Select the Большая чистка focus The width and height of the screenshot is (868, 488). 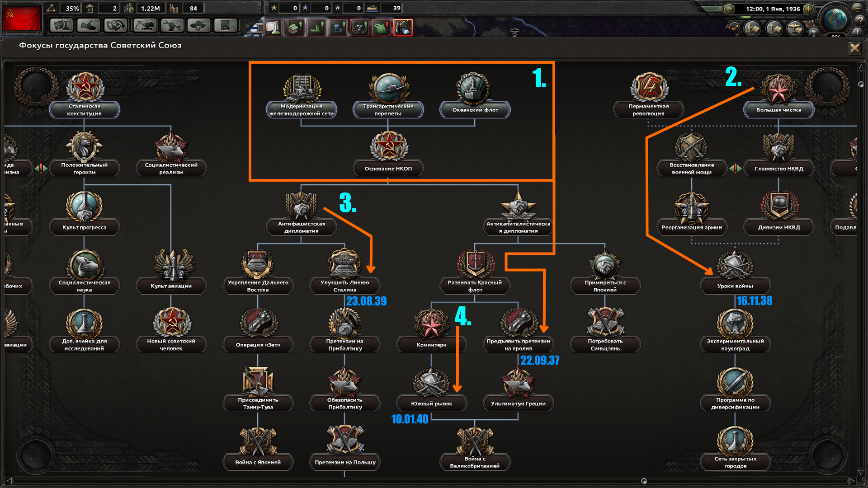pos(779,95)
